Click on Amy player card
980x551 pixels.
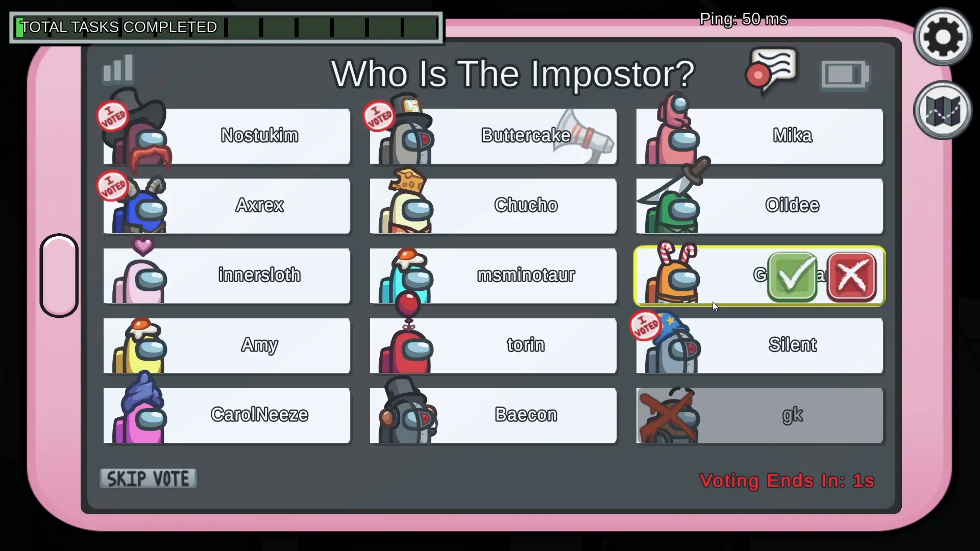click(228, 344)
